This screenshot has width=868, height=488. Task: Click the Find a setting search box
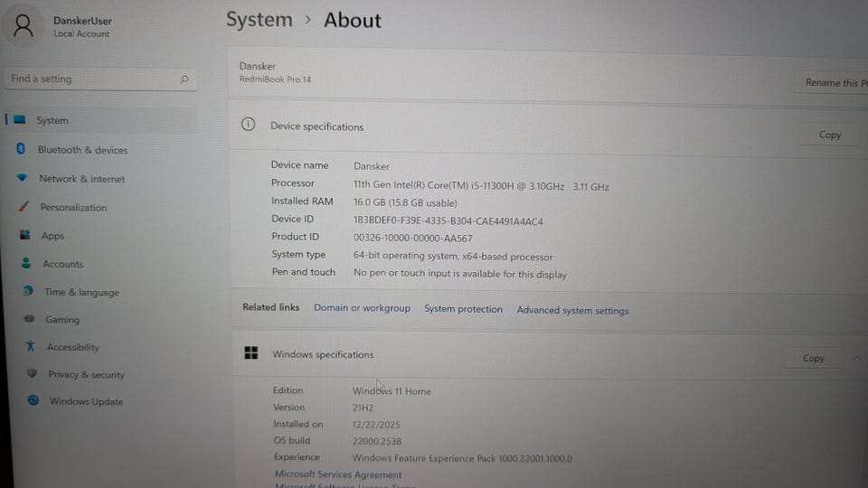(100, 80)
